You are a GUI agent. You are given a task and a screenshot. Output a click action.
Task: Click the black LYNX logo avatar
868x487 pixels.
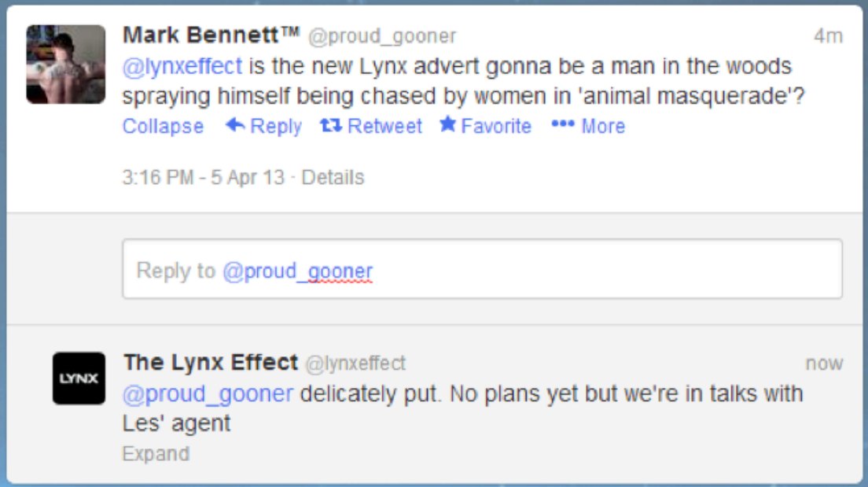point(79,378)
